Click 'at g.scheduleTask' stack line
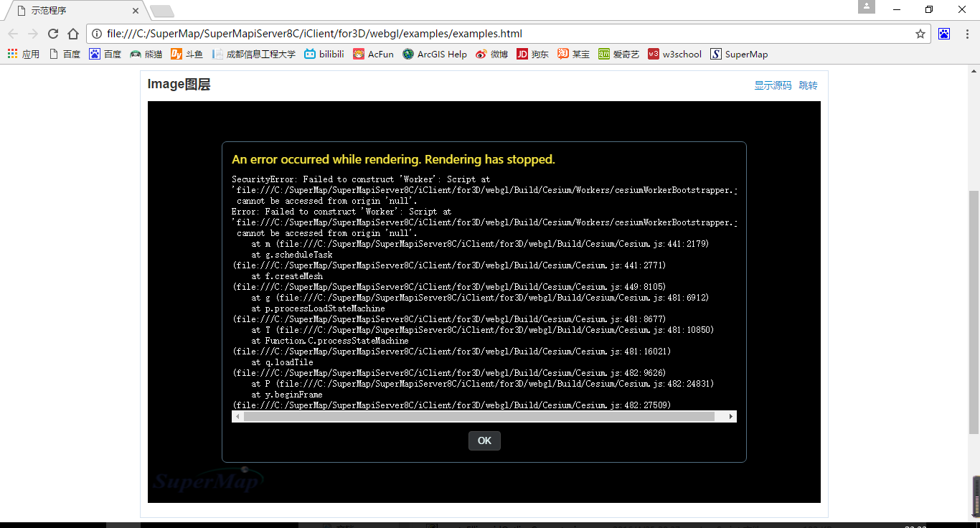The image size is (980, 528). 292,255
